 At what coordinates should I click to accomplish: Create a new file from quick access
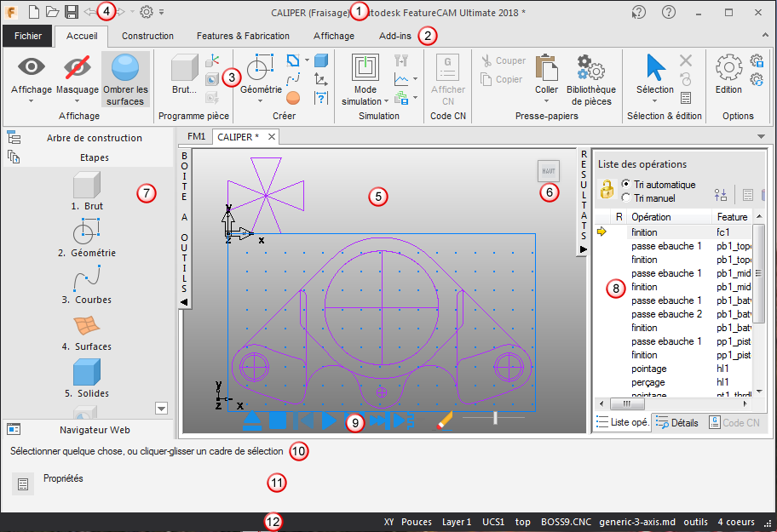coord(34,12)
